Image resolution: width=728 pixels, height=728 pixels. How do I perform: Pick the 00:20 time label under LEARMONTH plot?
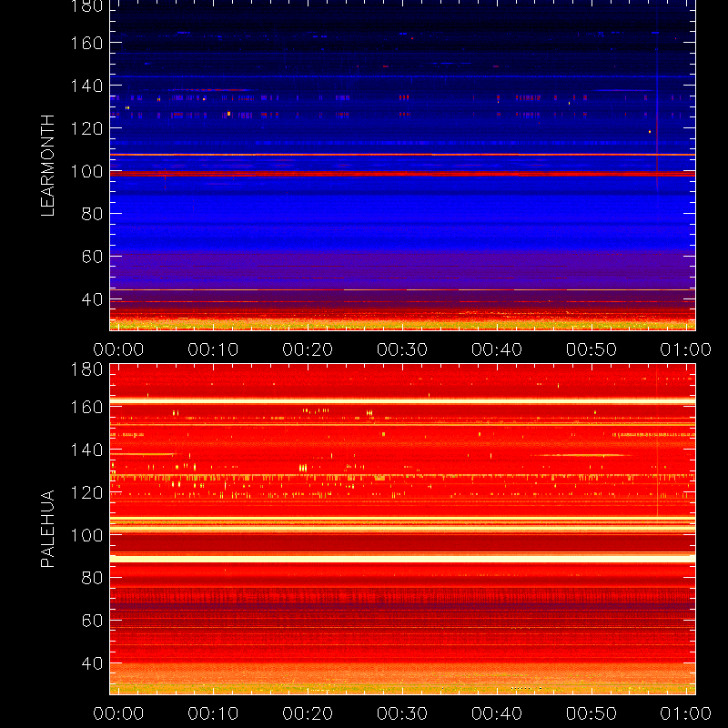pyautogui.click(x=308, y=349)
